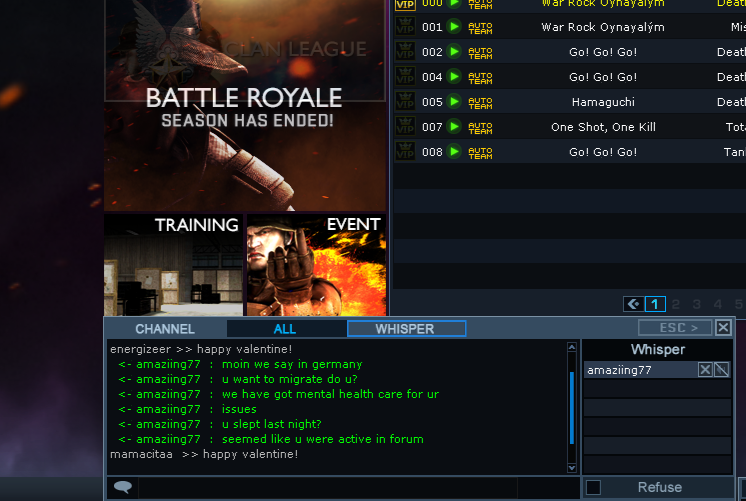The height and width of the screenshot is (501, 746).
Task: Click the ESC > button
Action: coord(676,328)
